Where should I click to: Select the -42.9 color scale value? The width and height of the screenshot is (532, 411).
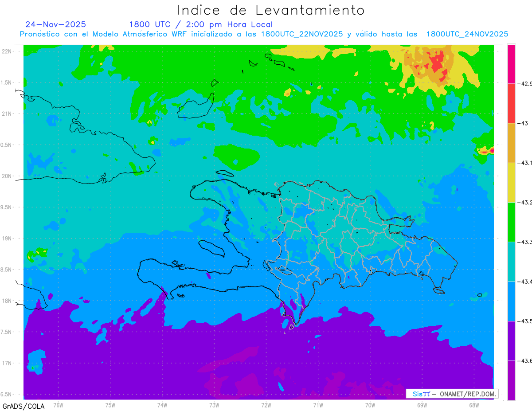[x=525, y=83]
